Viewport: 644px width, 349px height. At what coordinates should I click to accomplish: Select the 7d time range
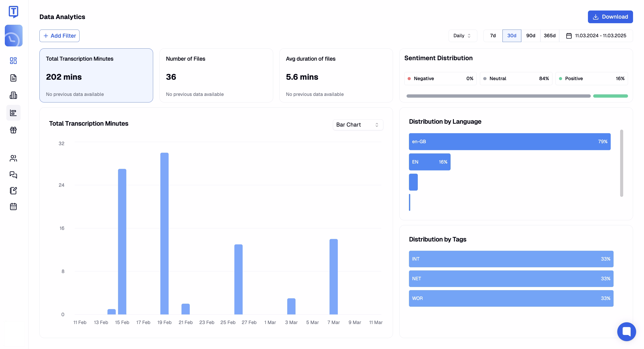[493, 36]
